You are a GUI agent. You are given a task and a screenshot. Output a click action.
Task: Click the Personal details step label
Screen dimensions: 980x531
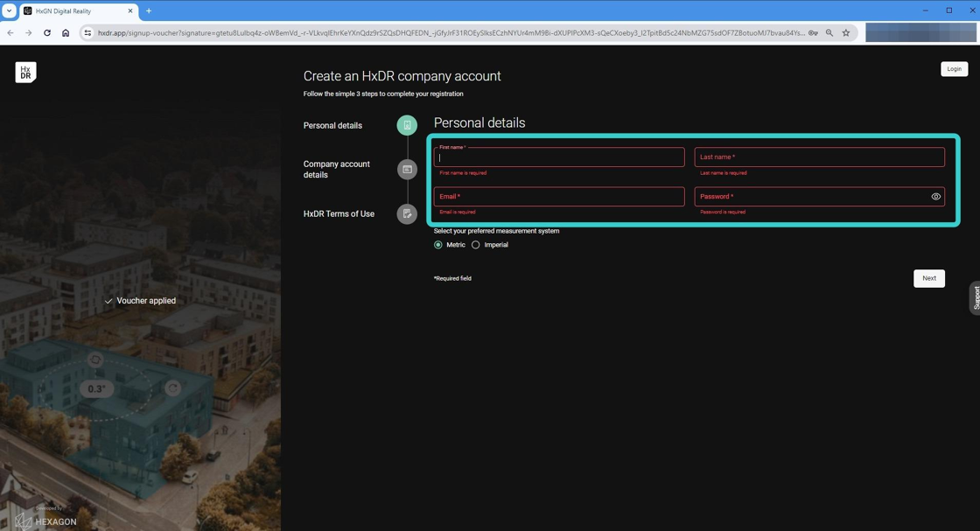tap(332, 126)
